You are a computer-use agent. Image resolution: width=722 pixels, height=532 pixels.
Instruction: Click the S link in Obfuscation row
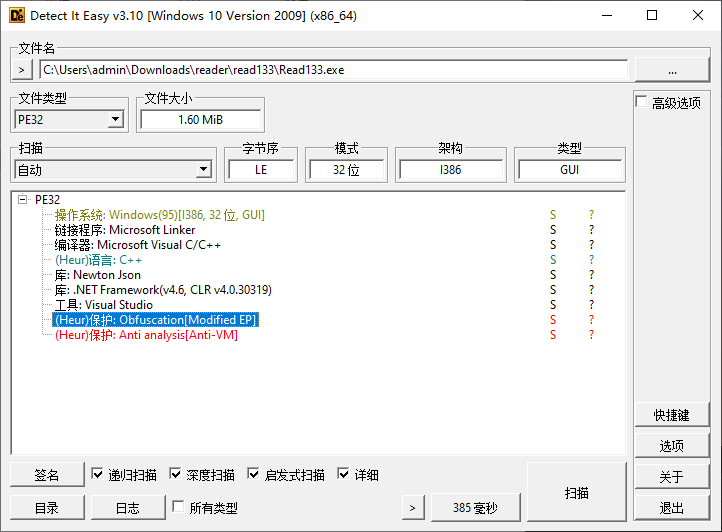553,320
